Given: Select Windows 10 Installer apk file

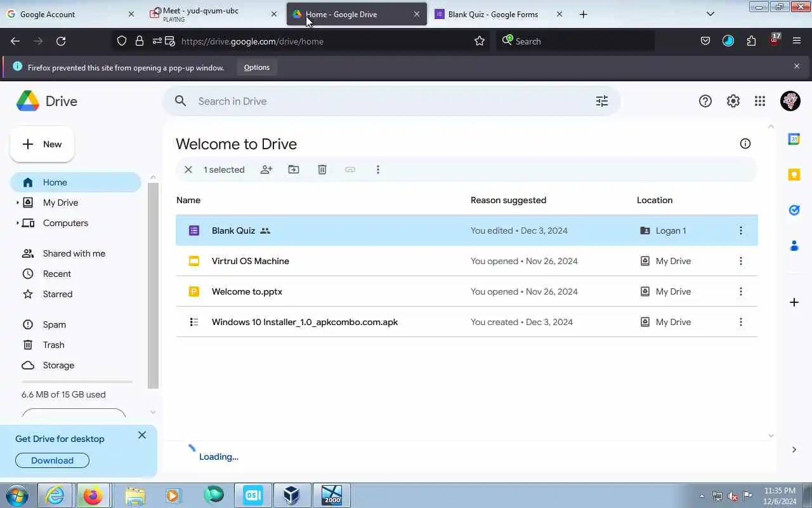Looking at the screenshot, I should pyautogui.click(x=467, y=322).
